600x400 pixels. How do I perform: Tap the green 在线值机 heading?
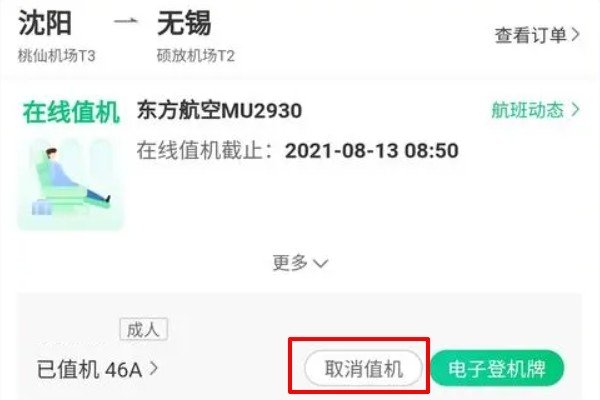point(71,112)
